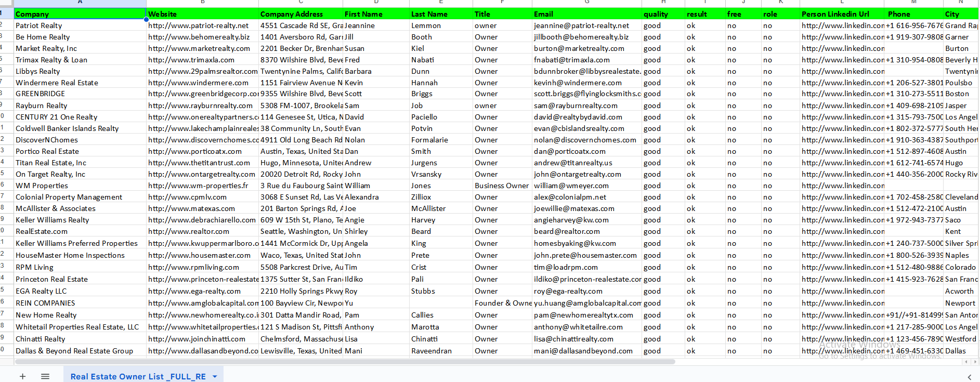Select Colonial Property Management cell

(80, 197)
